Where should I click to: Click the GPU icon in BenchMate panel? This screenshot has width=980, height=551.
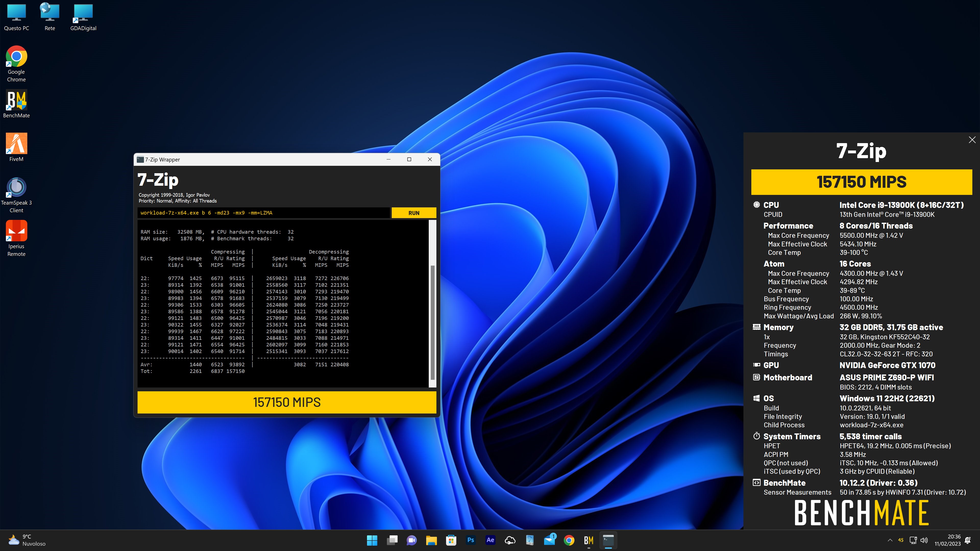point(756,365)
